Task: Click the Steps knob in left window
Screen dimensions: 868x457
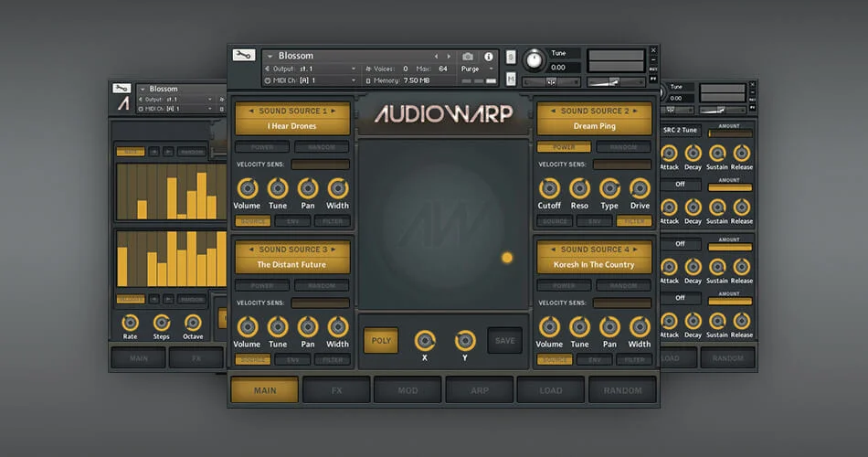Action: pos(162,323)
